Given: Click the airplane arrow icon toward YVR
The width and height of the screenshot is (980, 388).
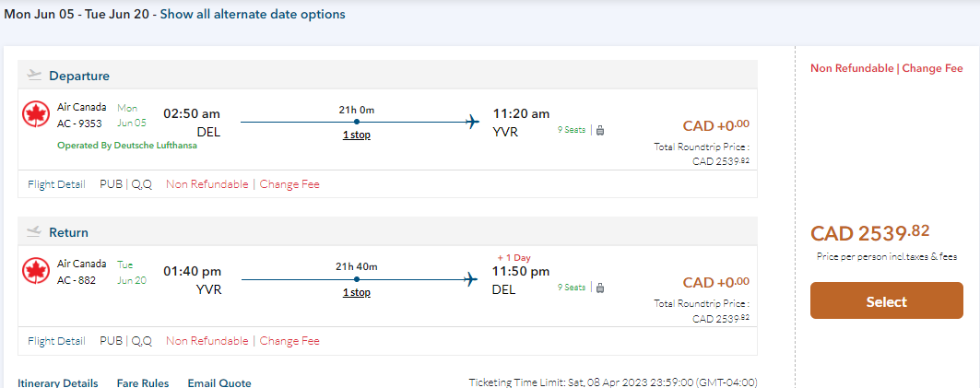Looking at the screenshot, I should coord(472,121).
